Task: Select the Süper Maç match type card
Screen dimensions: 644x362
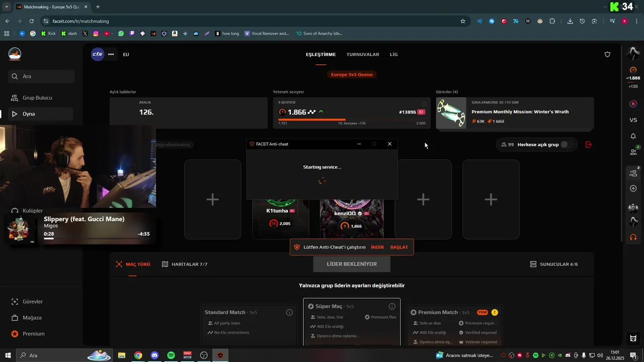Action: 352,322
